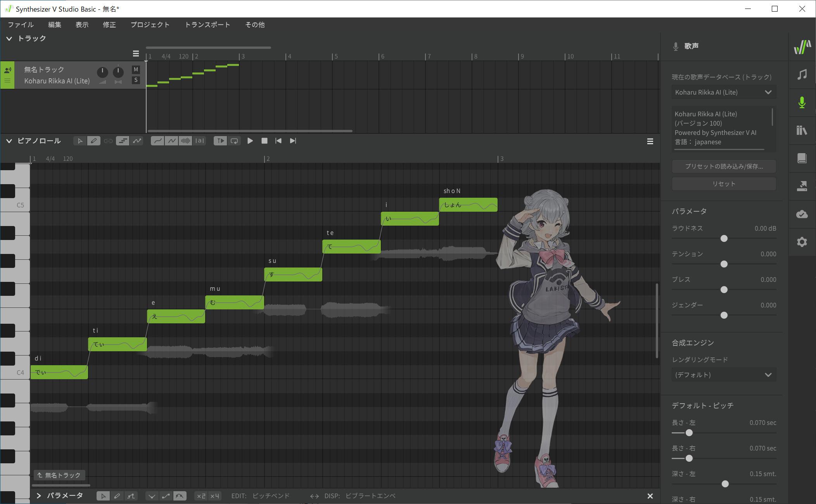Toggle phoneme |a| display button
Screen dimensions: 816x504
(200, 141)
